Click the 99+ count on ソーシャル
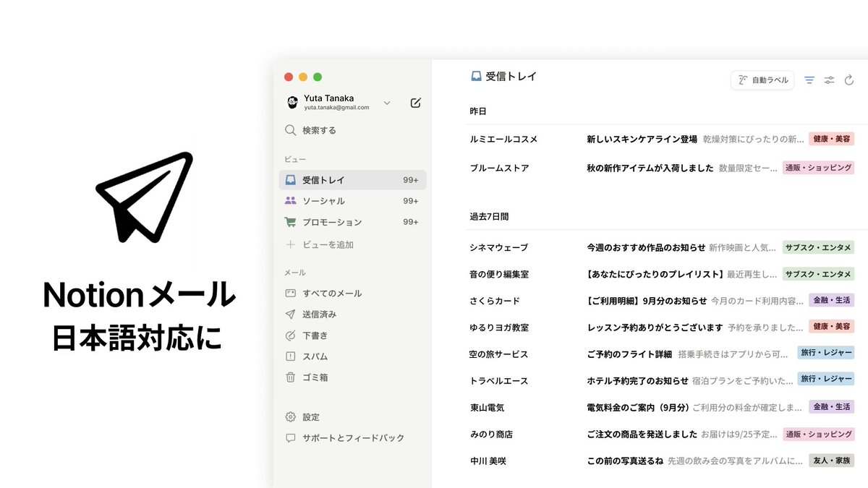Viewport: 868px width, 488px height. (411, 201)
